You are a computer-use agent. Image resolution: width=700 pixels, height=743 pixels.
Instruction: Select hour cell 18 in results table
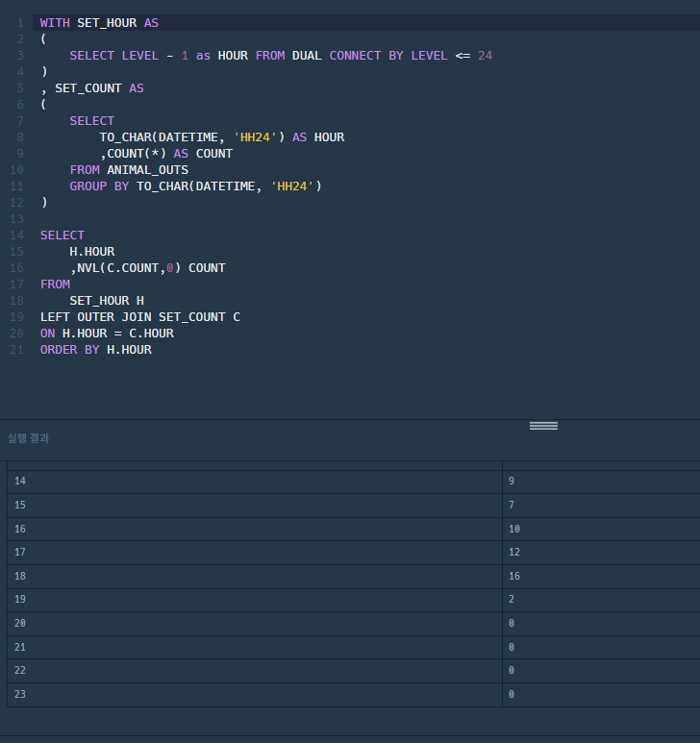255,576
